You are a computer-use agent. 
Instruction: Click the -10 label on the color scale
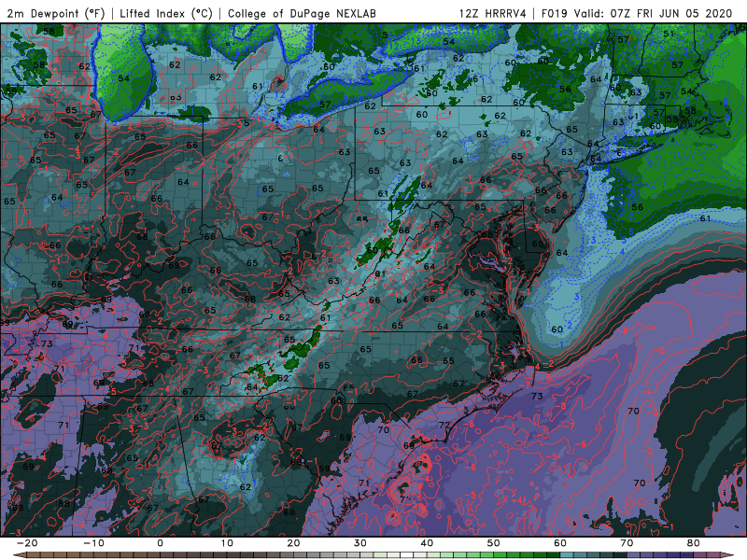click(x=93, y=543)
